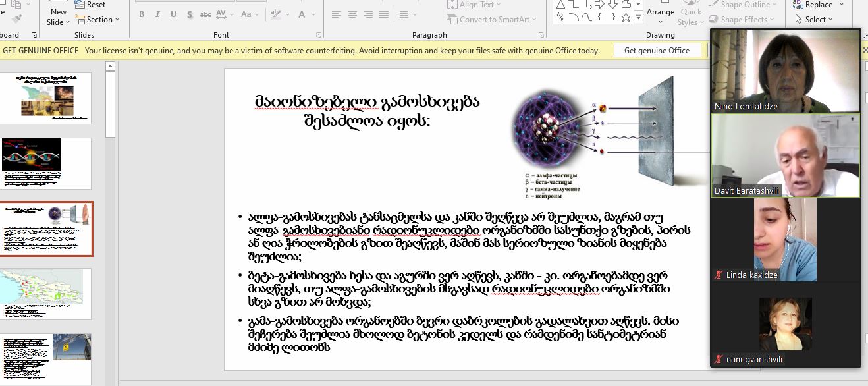
Task: Center align the paragraph text
Action: click(352, 14)
